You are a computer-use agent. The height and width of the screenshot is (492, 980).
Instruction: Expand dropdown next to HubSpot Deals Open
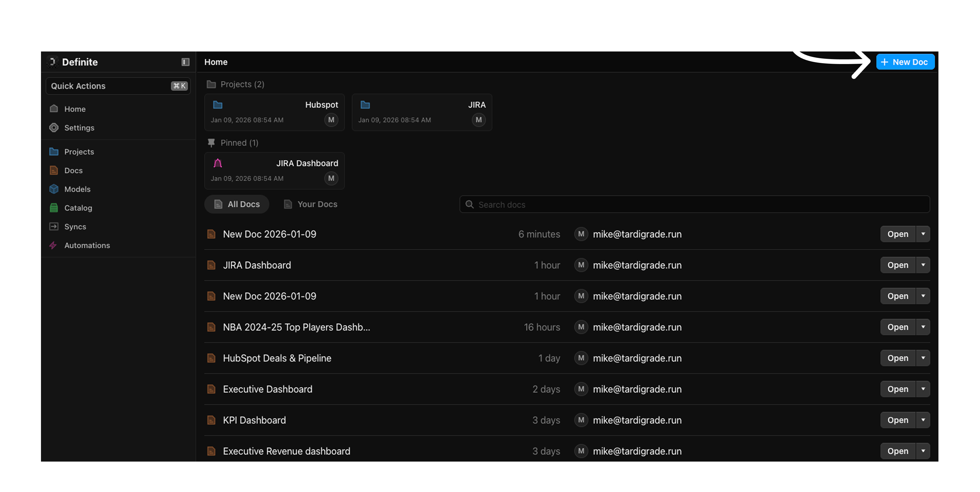tap(923, 358)
